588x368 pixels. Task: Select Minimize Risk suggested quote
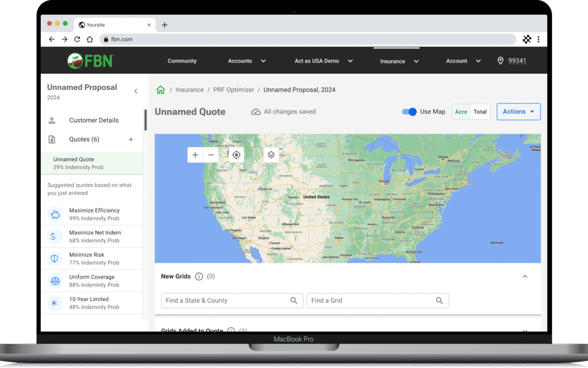click(92, 259)
